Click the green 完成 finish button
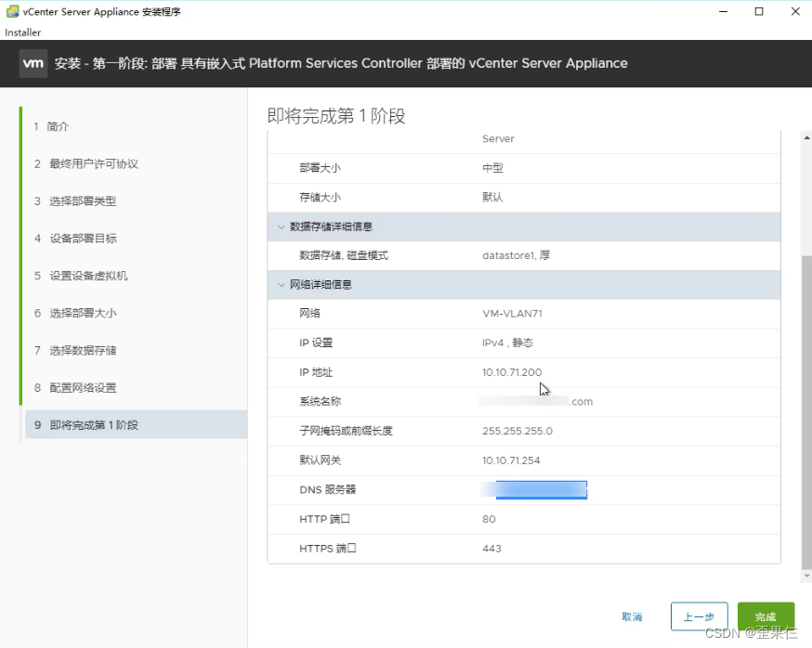812x648 pixels. point(766,616)
